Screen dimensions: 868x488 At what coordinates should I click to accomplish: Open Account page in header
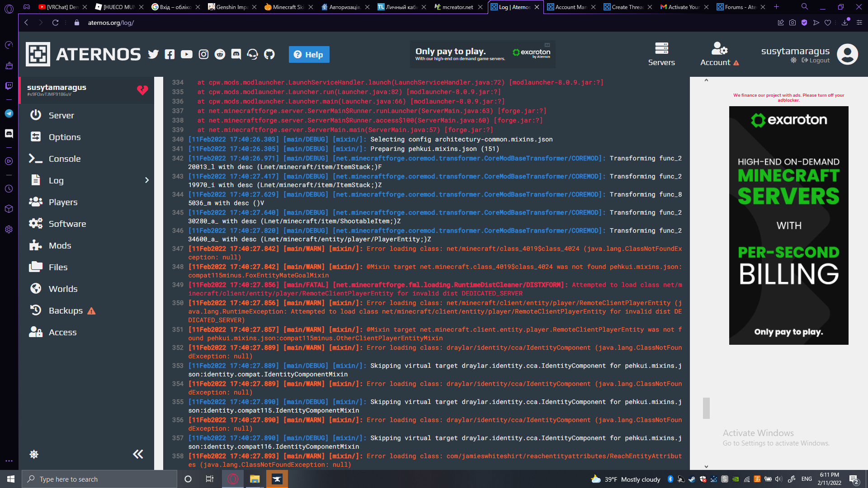click(719, 54)
